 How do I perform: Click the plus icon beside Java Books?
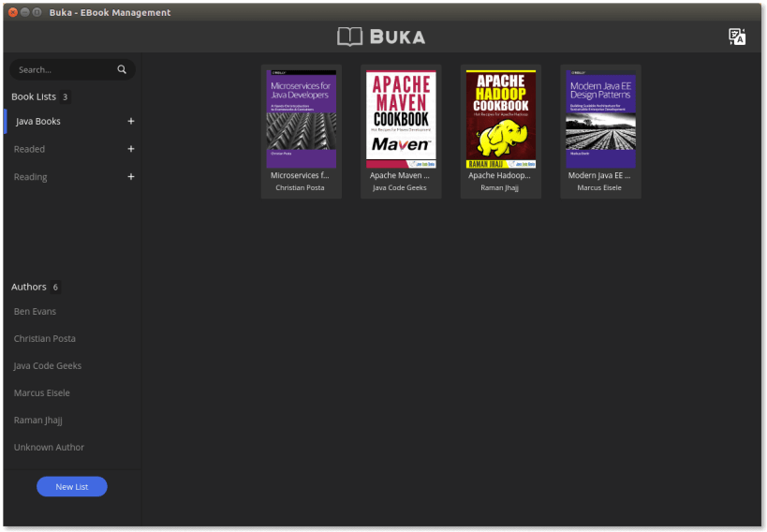point(130,121)
